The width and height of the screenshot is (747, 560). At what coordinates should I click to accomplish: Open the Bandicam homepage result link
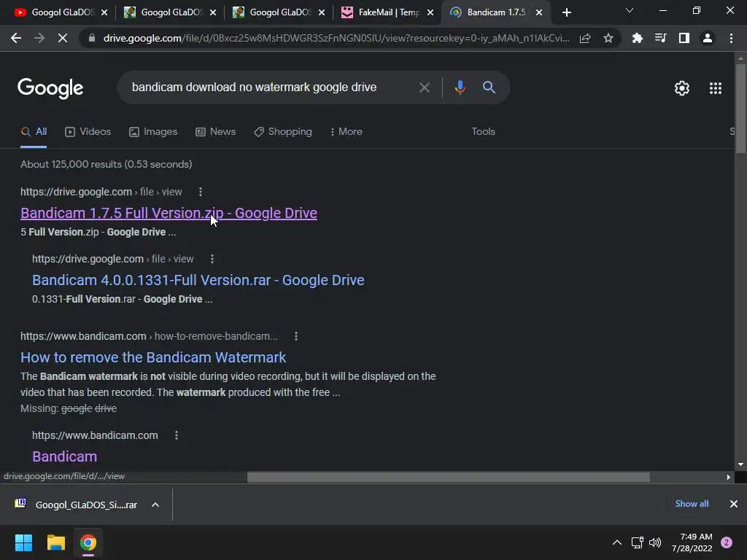64,456
